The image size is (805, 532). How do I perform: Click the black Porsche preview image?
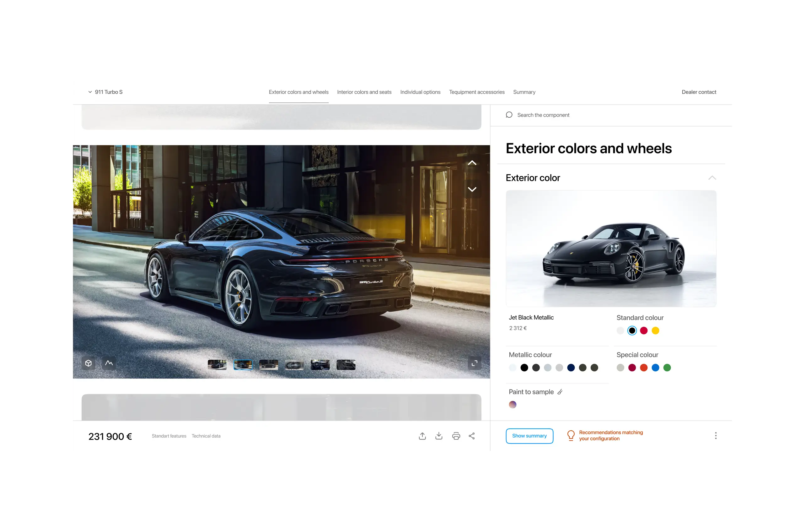(x=611, y=248)
